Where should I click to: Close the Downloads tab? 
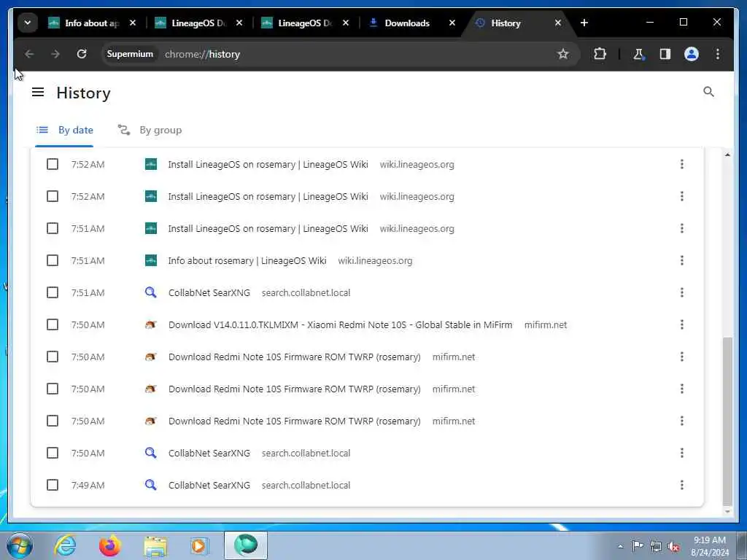452,23
